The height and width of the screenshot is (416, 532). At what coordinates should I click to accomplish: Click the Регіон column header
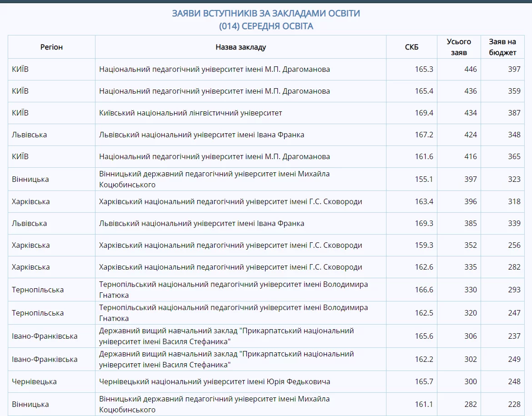coord(51,47)
